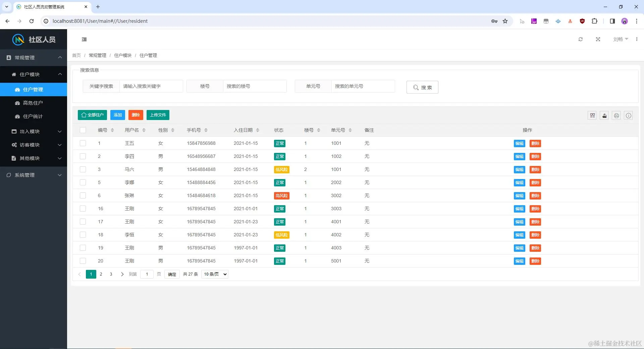Expand the 访客模块 submenu
Screen dimensions: 644x349
34,145
